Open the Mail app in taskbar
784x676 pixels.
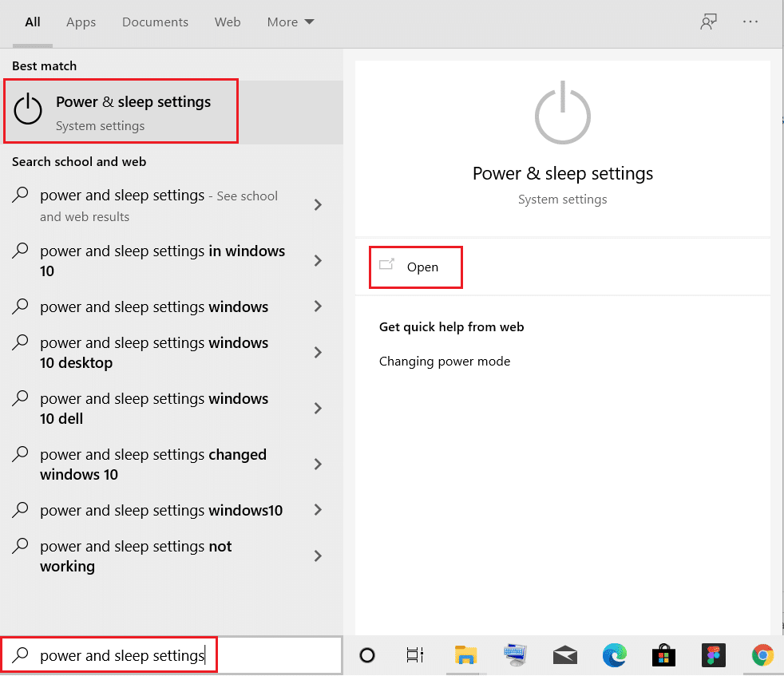(x=565, y=655)
